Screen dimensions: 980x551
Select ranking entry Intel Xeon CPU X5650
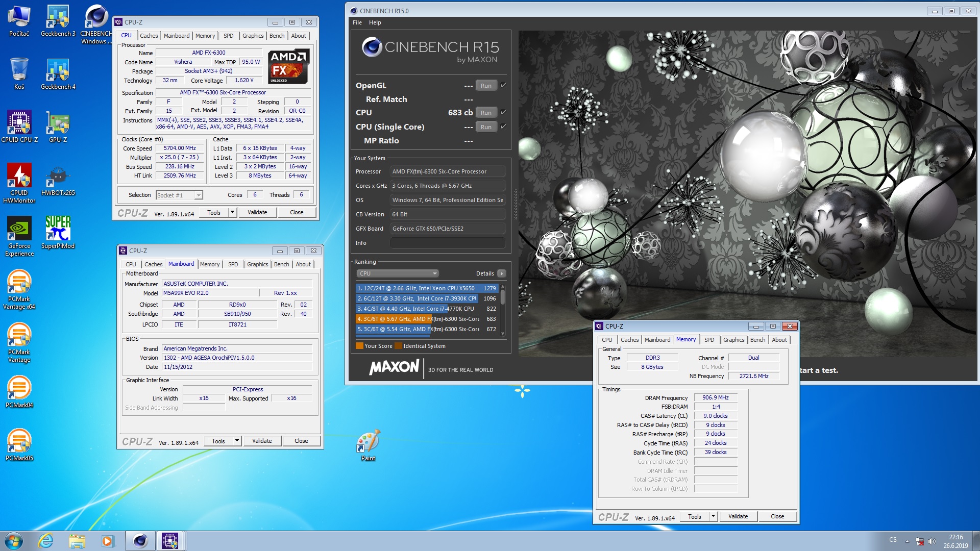click(427, 288)
